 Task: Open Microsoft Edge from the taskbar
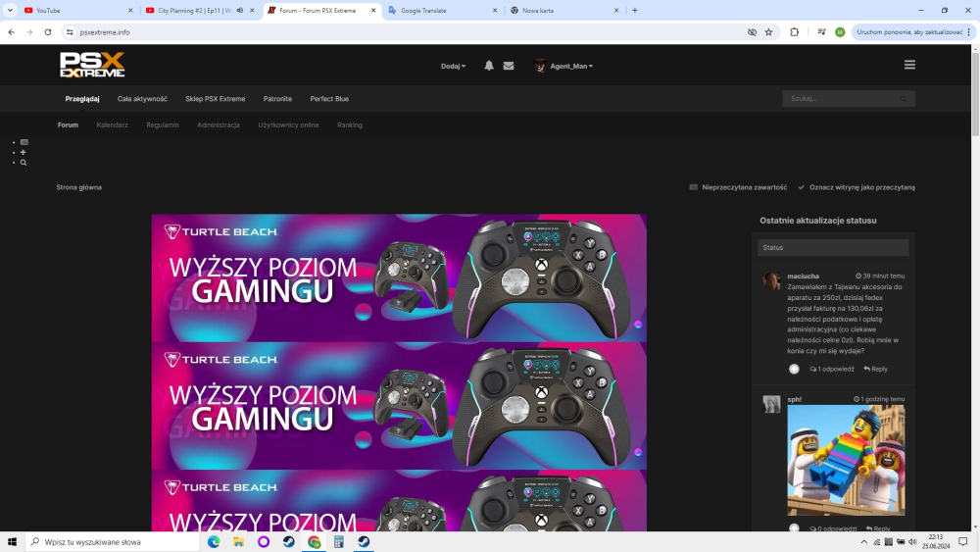coord(214,542)
